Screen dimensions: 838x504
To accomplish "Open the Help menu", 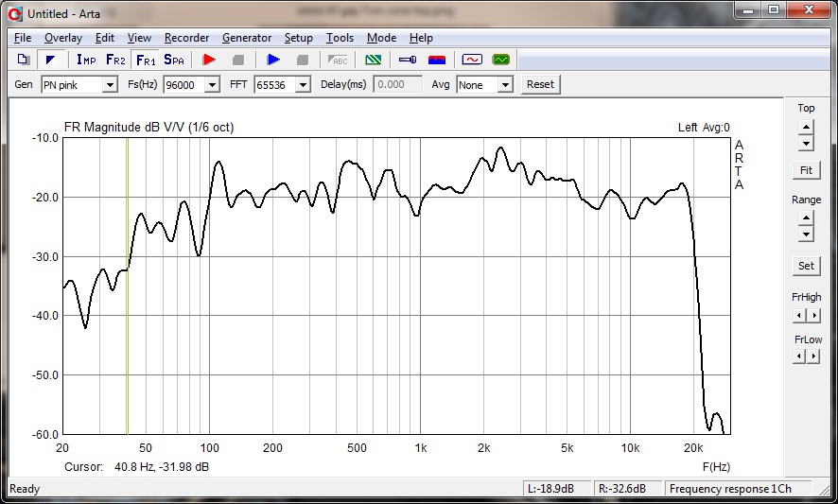I will pyautogui.click(x=421, y=38).
